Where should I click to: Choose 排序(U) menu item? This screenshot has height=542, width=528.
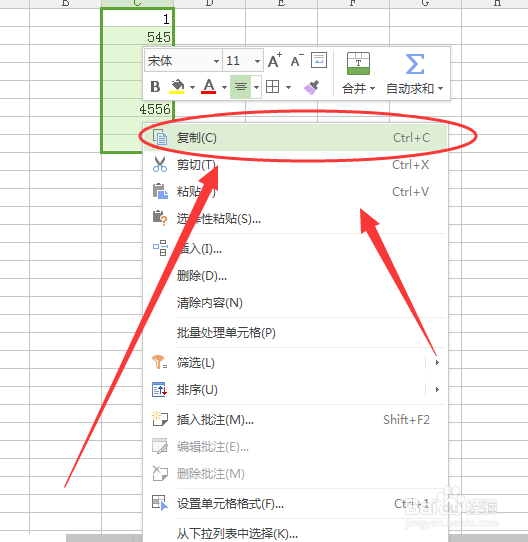click(295, 390)
